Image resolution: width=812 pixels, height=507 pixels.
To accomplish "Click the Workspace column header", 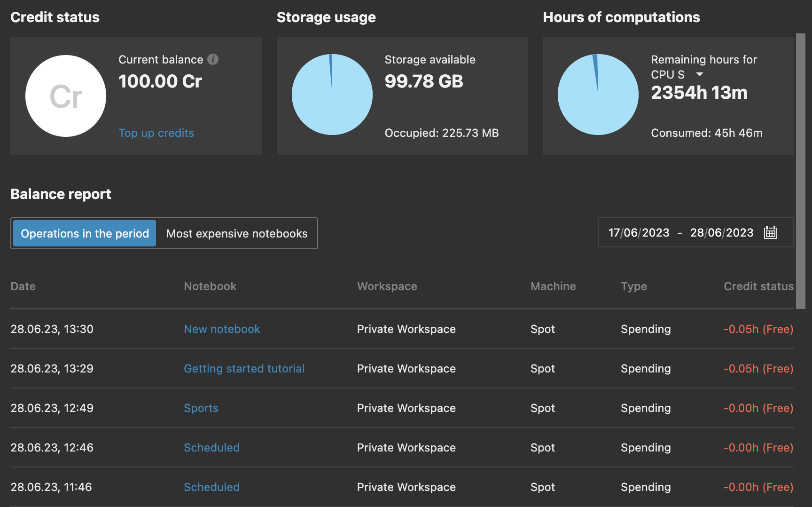I will pos(387,286).
